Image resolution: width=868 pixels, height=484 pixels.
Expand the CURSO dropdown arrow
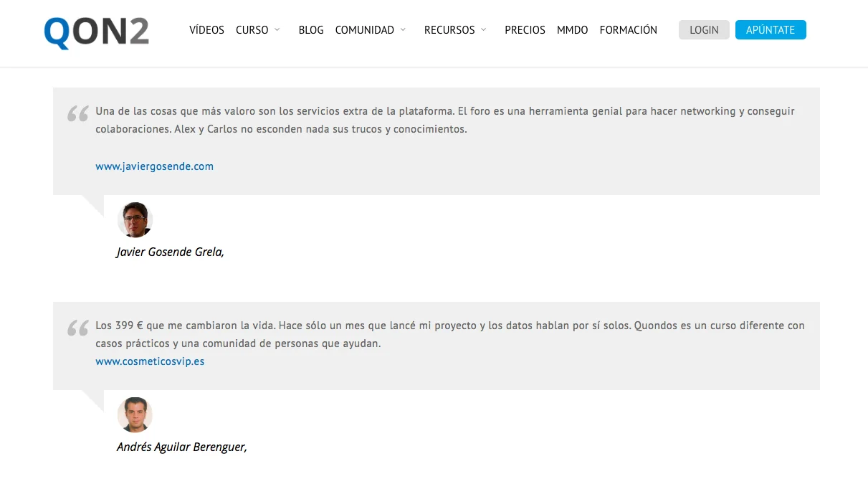(x=277, y=30)
